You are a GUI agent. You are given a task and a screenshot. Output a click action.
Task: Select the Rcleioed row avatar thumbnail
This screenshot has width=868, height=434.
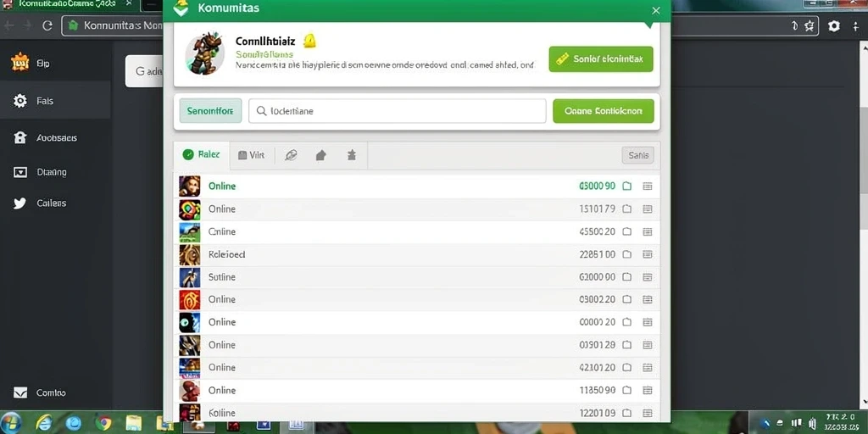click(189, 254)
